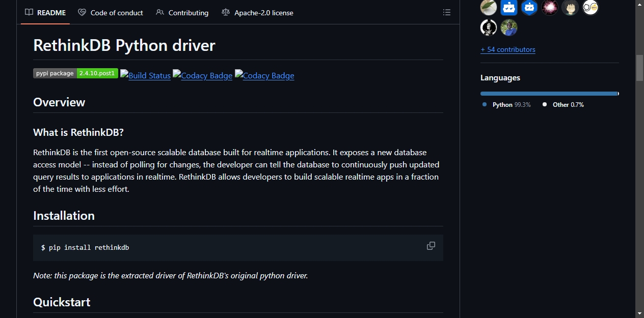Click the white Other language dot
Image resolution: width=644 pixels, height=318 pixels.
click(545, 104)
